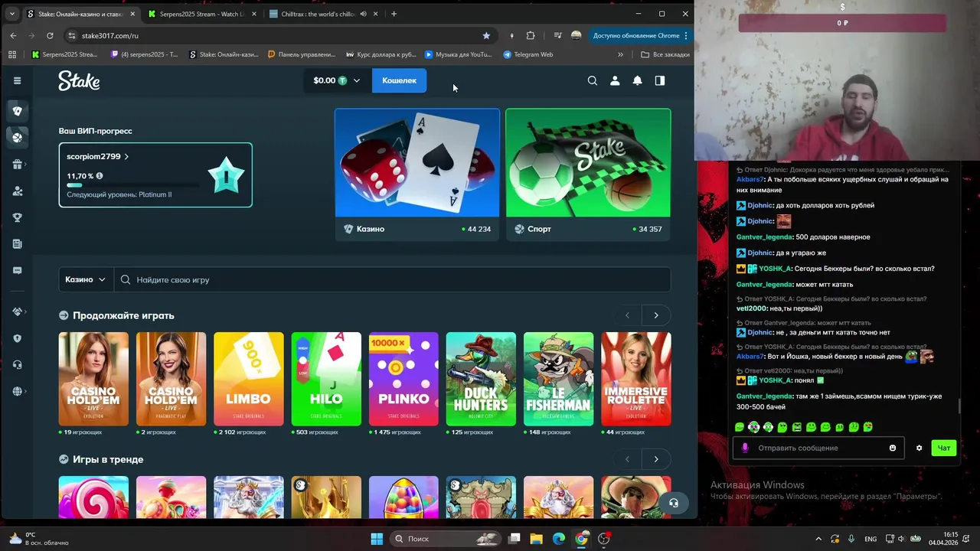The width and height of the screenshot is (980, 551).
Task: Show previous games in Продолжайте играть
Action: pyautogui.click(x=628, y=315)
